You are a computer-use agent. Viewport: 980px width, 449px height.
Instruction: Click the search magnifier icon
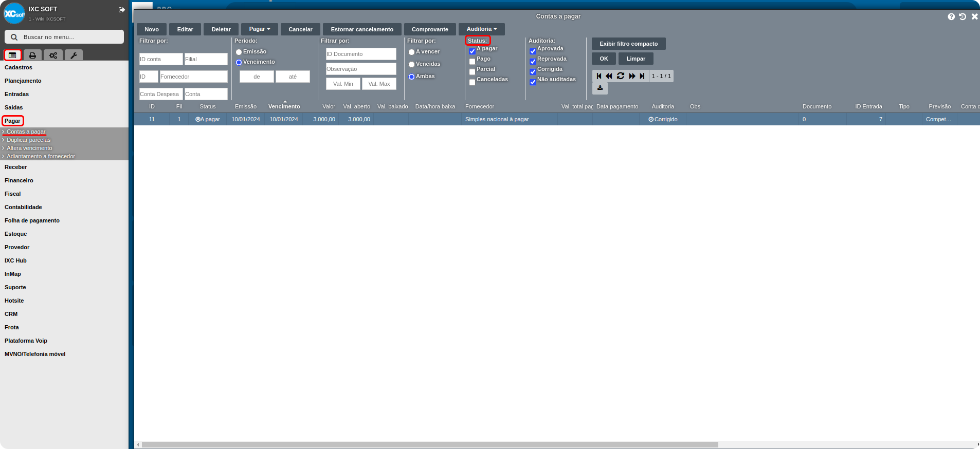14,37
